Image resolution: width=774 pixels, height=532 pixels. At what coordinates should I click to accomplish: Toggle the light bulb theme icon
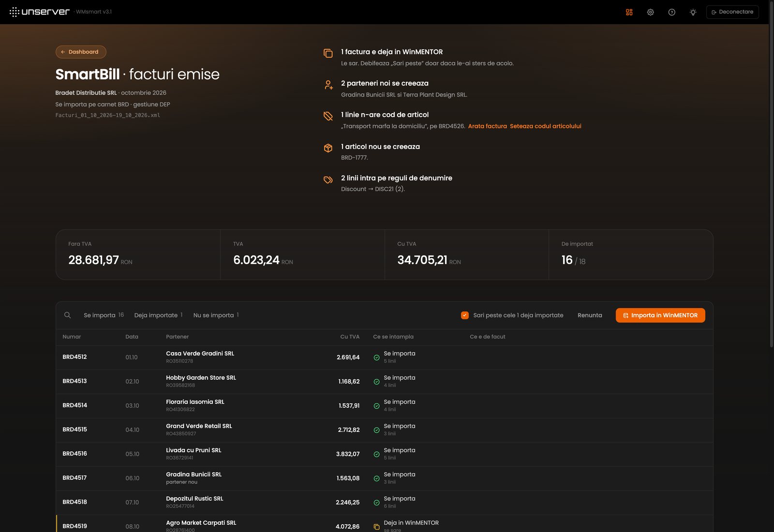coord(693,12)
